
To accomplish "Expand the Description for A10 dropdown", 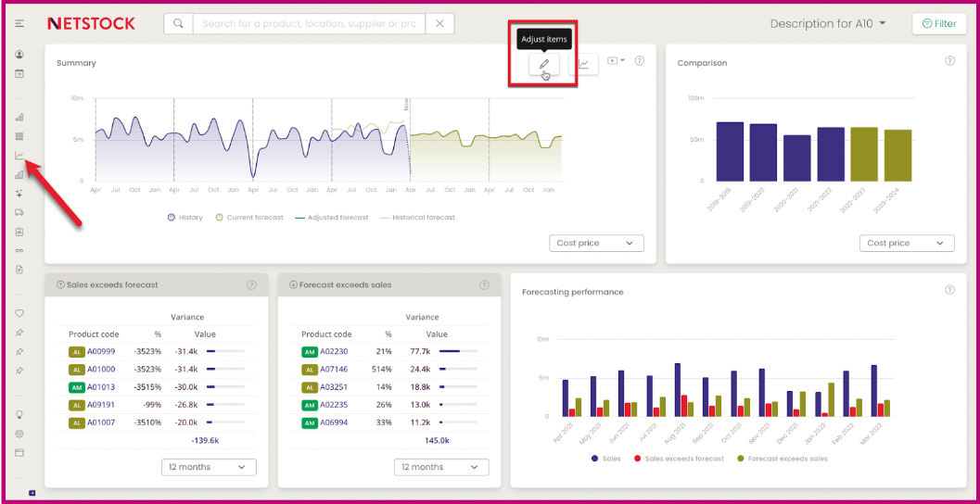I will tap(828, 23).
